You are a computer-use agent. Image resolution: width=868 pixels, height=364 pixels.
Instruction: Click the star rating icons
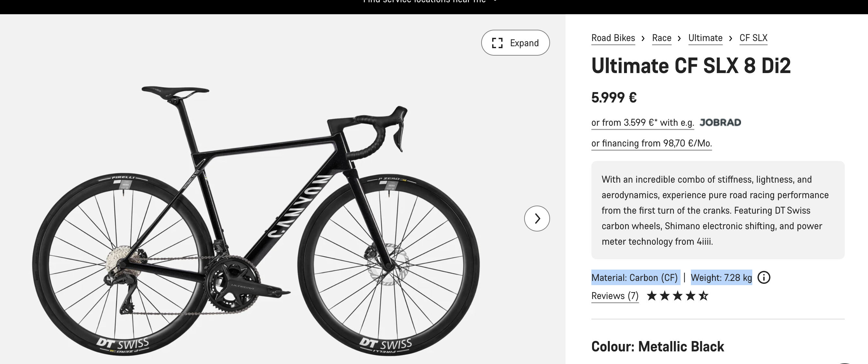pyautogui.click(x=677, y=296)
